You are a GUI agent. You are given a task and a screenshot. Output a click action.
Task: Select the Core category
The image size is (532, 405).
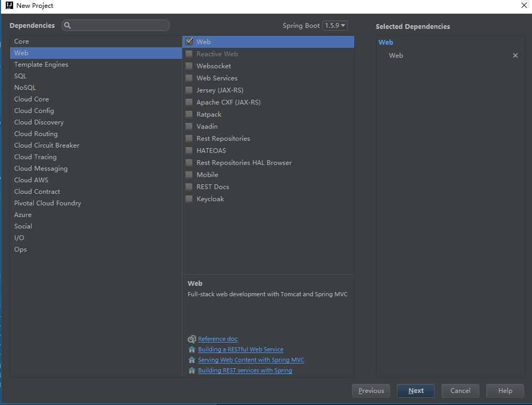tap(96, 41)
